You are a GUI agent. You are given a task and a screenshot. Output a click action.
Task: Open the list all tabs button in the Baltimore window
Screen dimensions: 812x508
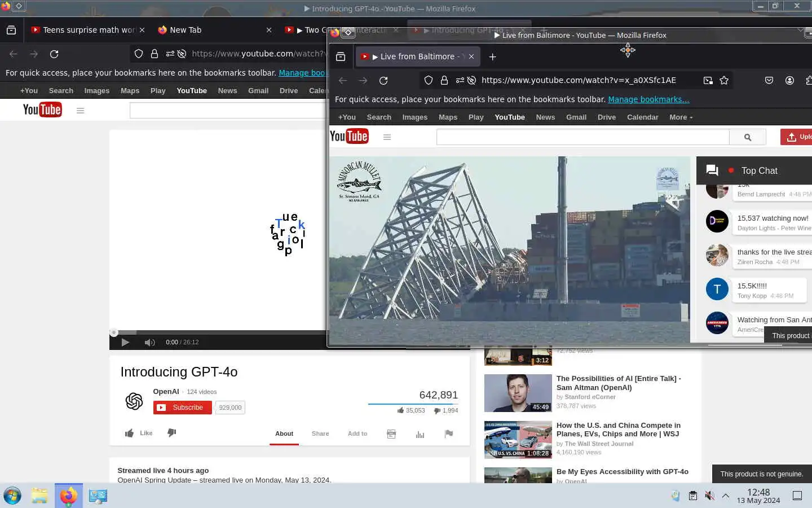(x=341, y=56)
